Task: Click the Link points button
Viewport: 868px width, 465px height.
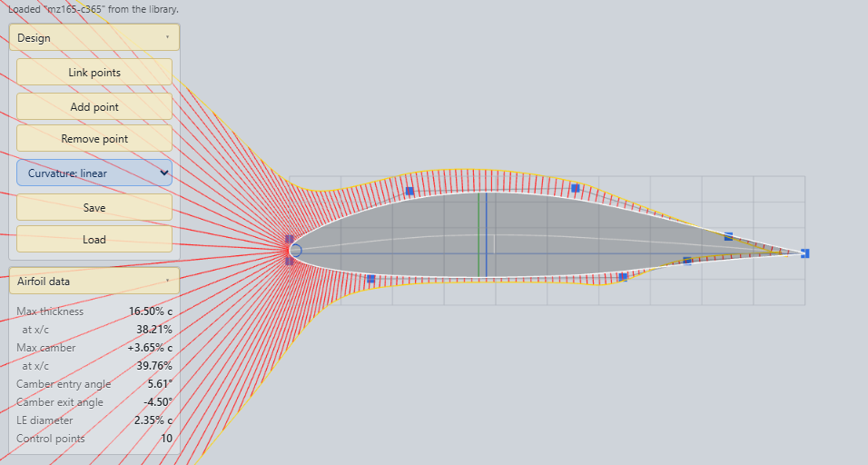Action: pyautogui.click(x=94, y=73)
